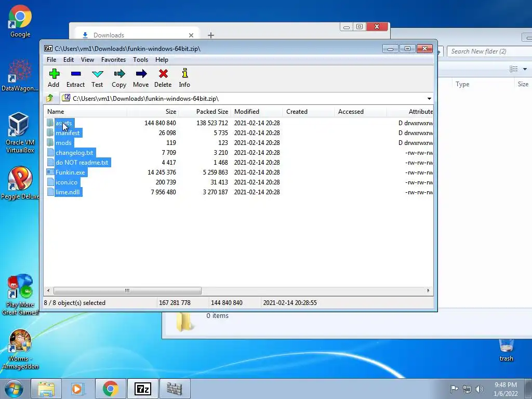The width and height of the screenshot is (532, 399).
Task: Click the changelog.txt file icon
Action: point(50,152)
